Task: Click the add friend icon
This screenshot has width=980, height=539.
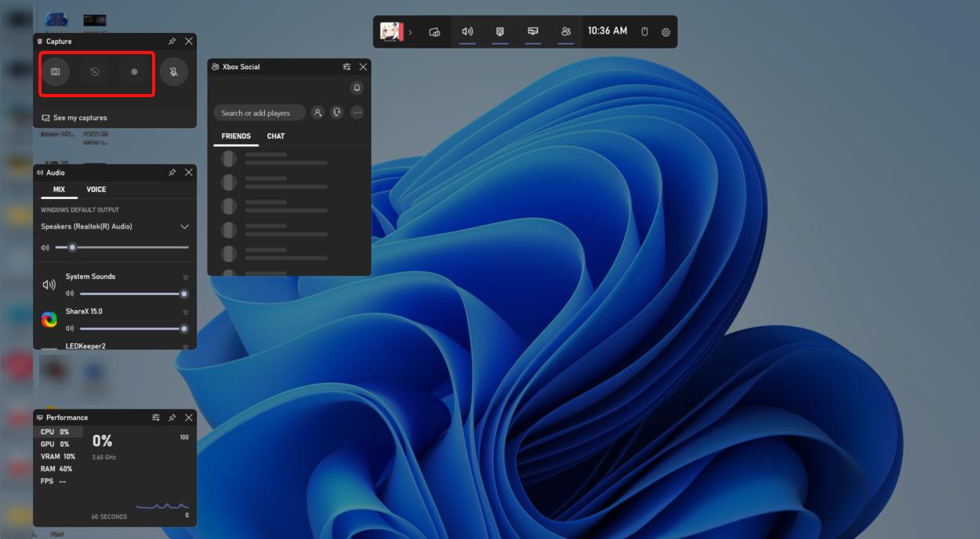Action: (x=318, y=112)
